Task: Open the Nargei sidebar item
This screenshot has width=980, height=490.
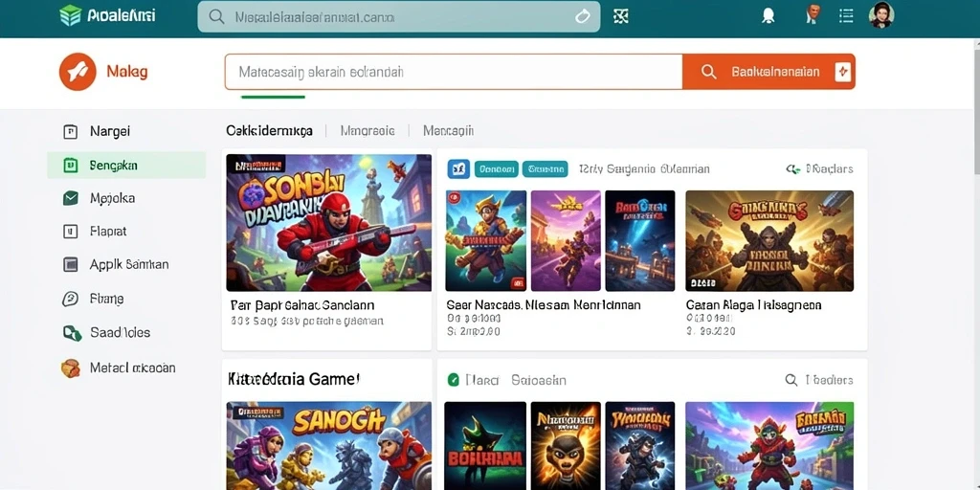Action: pyautogui.click(x=126, y=131)
